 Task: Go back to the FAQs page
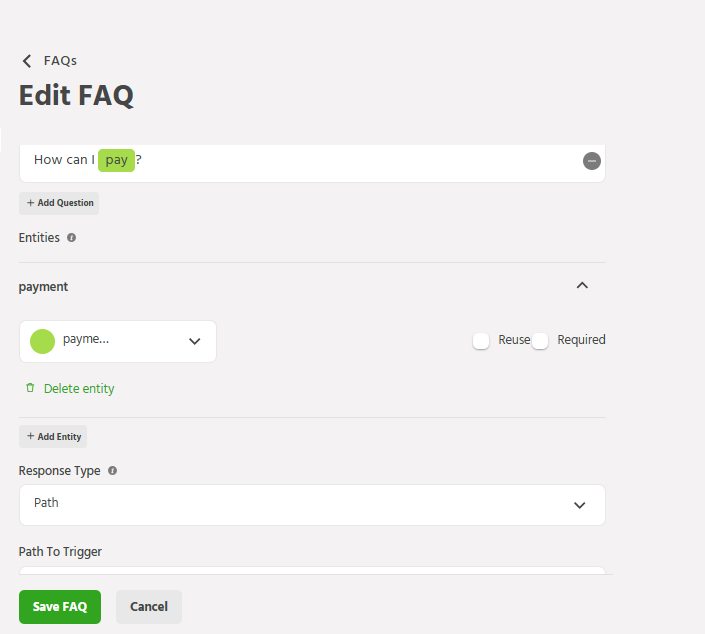[60, 61]
